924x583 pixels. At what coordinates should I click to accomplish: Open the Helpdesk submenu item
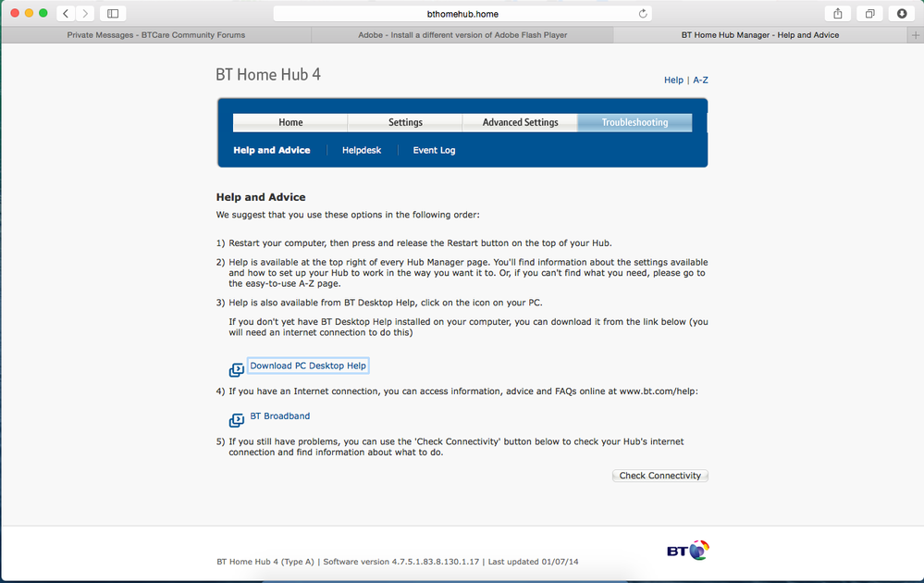[362, 150]
